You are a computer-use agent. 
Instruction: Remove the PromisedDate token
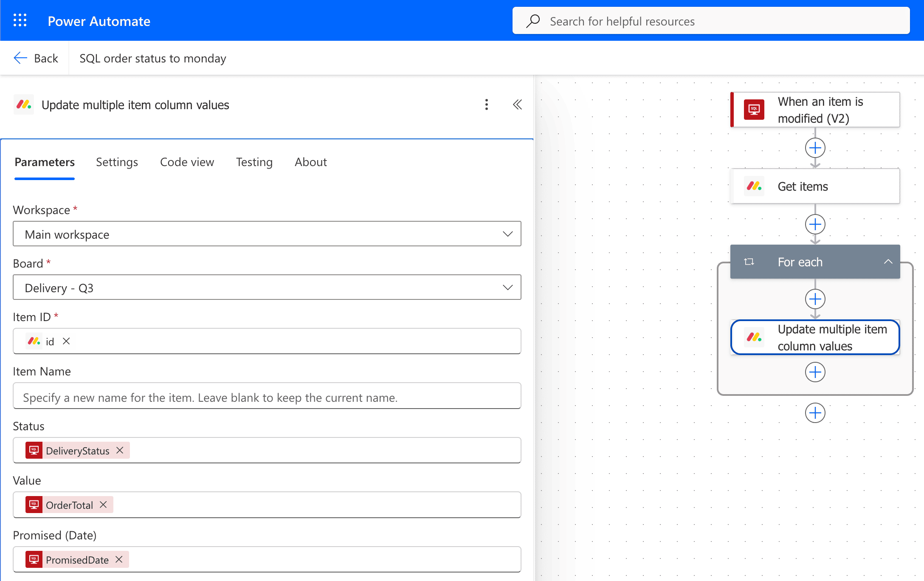click(x=119, y=559)
